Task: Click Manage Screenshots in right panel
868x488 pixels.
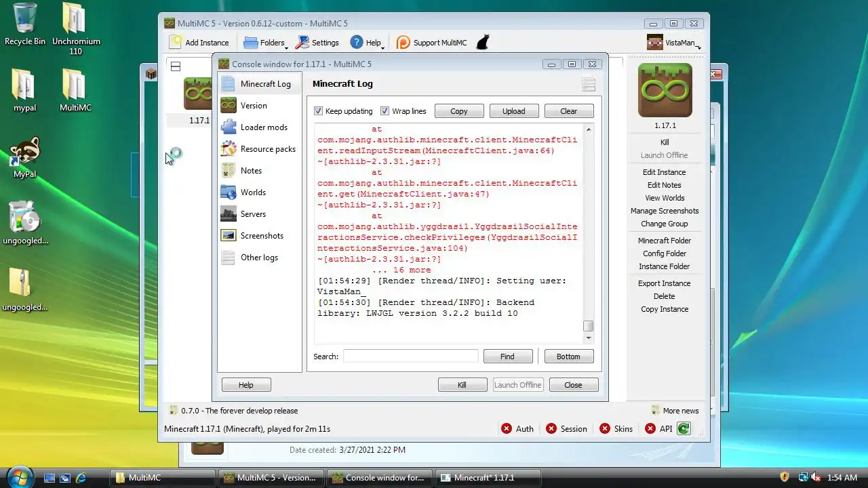Action: [665, 211]
